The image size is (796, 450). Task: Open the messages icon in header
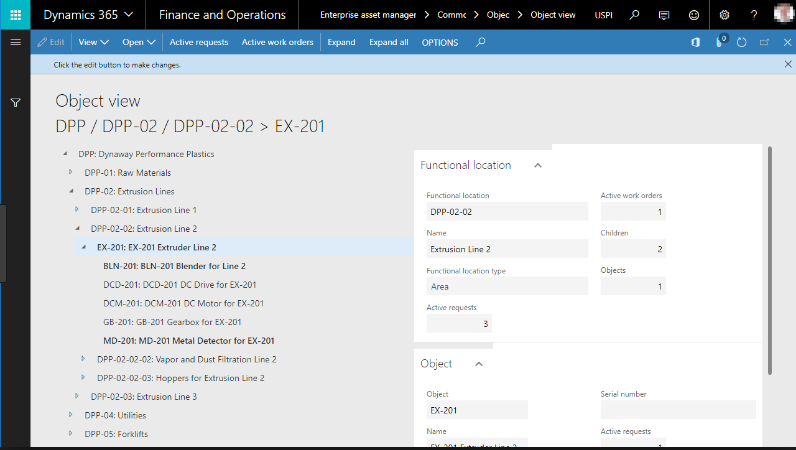[664, 15]
